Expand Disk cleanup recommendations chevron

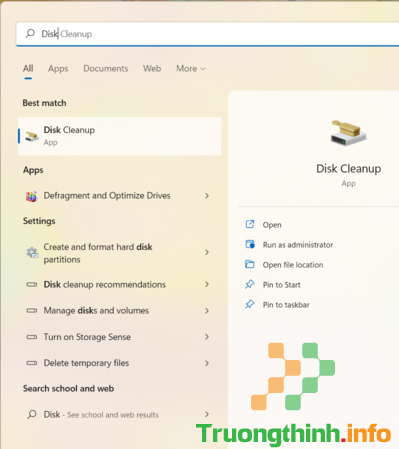tap(207, 284)
